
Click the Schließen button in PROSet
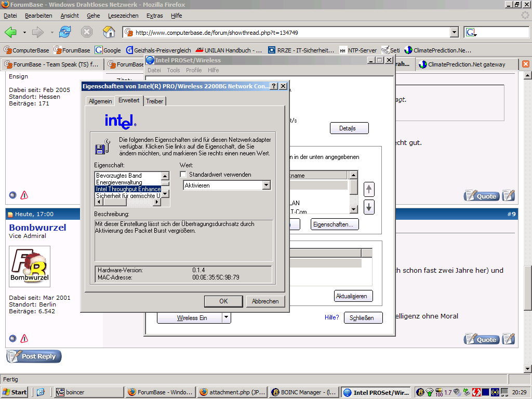click(x=363, y=318)
